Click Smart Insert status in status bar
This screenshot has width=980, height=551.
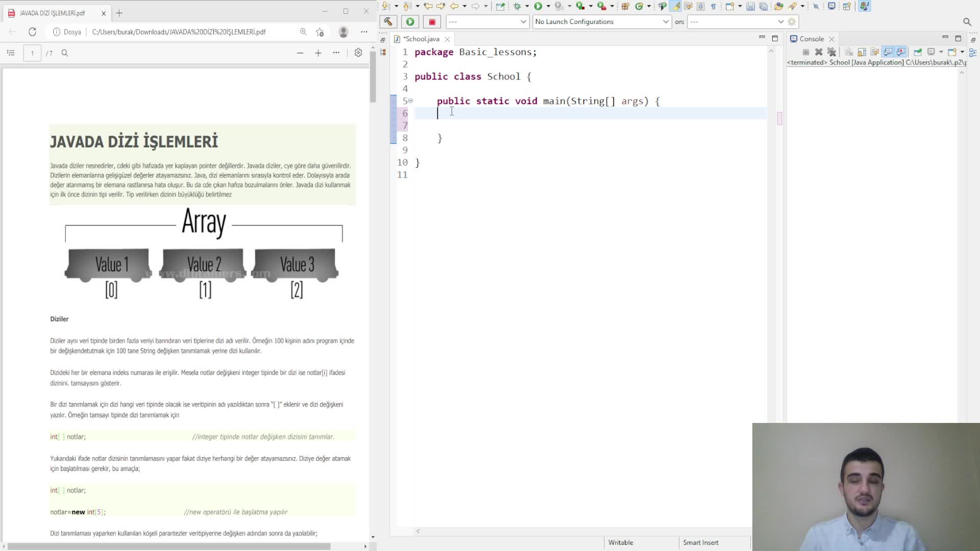pyautogui.click(x=700, y=542)
